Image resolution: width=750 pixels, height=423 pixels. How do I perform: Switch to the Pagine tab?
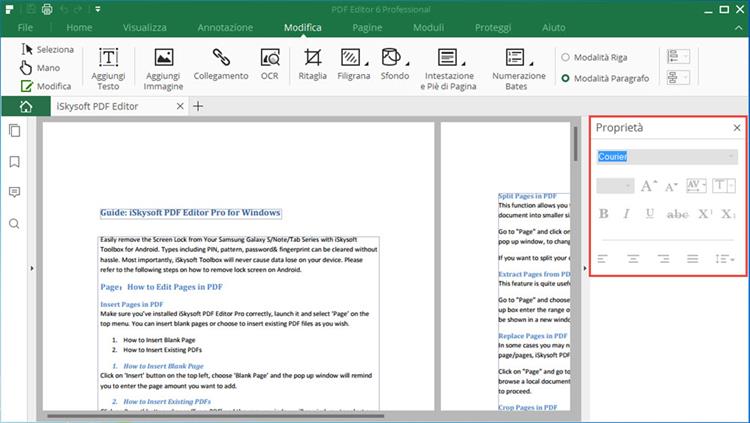coord(367,28)
